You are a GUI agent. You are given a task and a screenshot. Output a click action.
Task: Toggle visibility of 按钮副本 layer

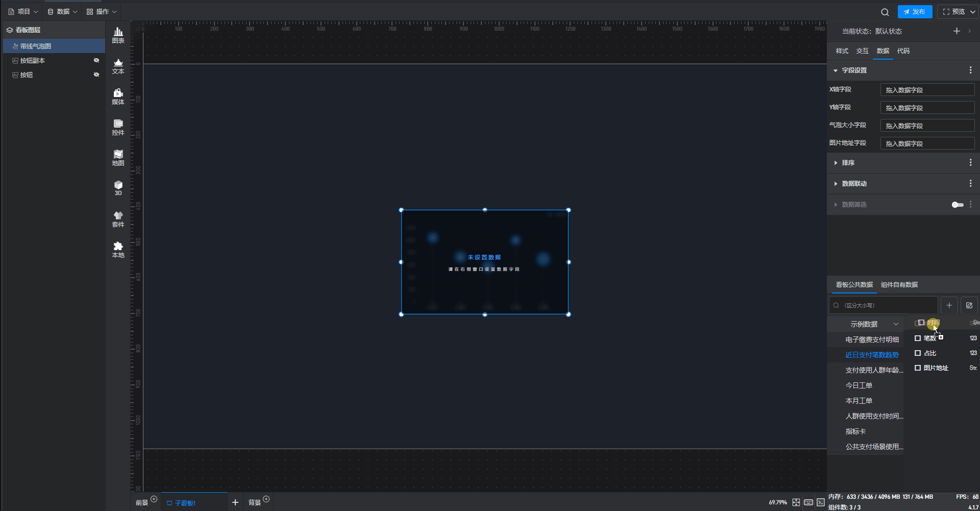(x=96, y=60)
